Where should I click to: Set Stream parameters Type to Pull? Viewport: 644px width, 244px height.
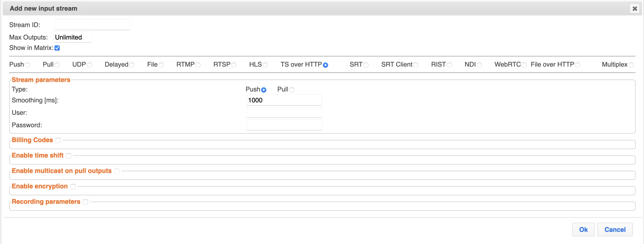pos(292,90)
